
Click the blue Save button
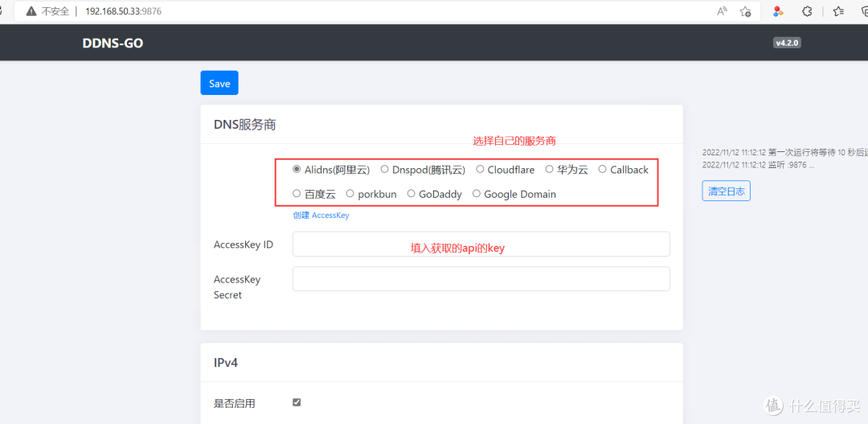(219, 83)
